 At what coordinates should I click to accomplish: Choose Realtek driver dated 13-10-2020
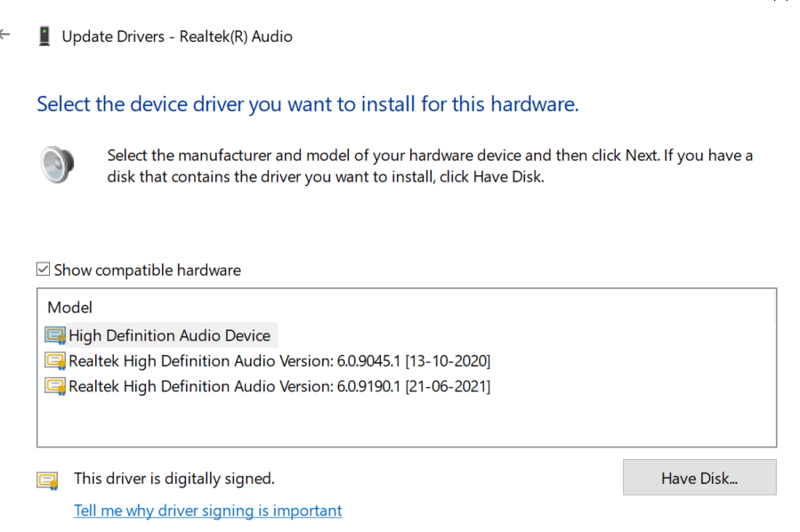(279, 361)
